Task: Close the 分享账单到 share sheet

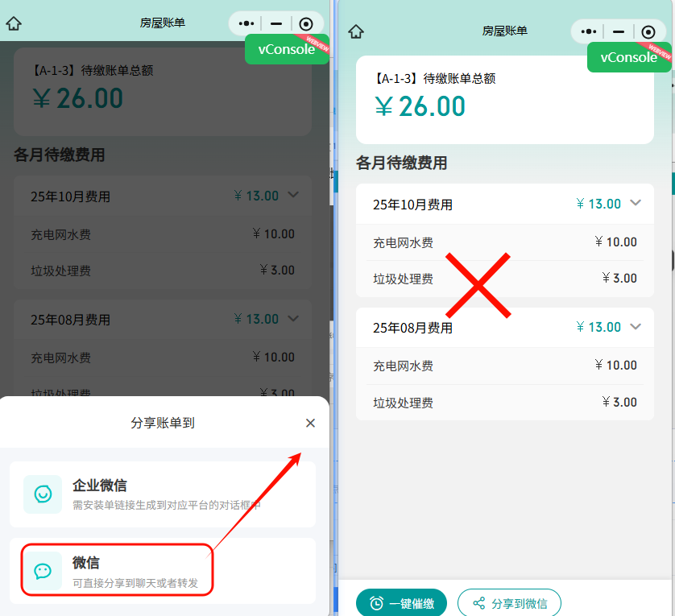Action: (x=310, y=424)
